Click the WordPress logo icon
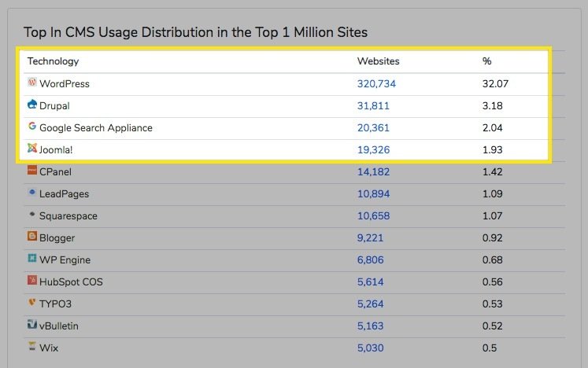The image size is (588, 368). click(32, 82)
